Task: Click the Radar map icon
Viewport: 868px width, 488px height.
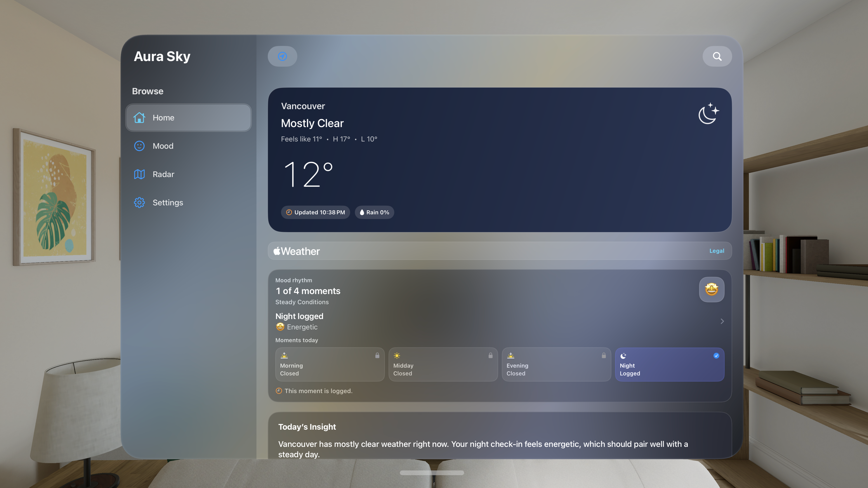Action: (139, 174)
